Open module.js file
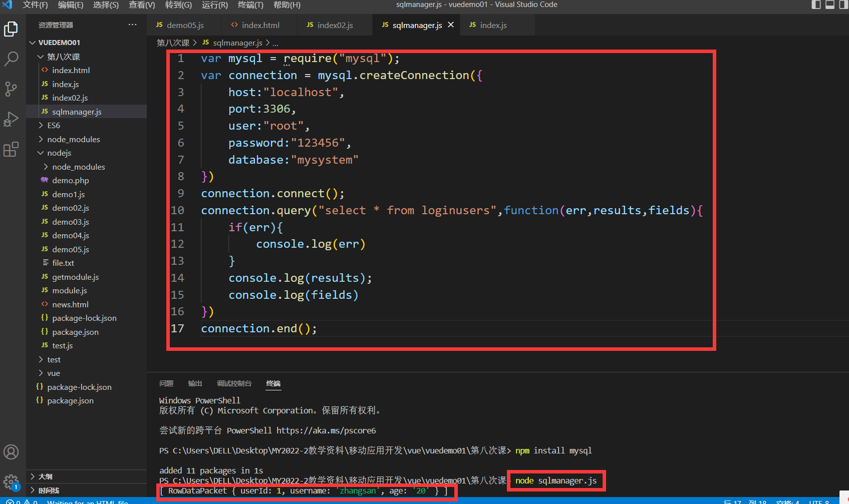The image size is (849, 504). 86,290
